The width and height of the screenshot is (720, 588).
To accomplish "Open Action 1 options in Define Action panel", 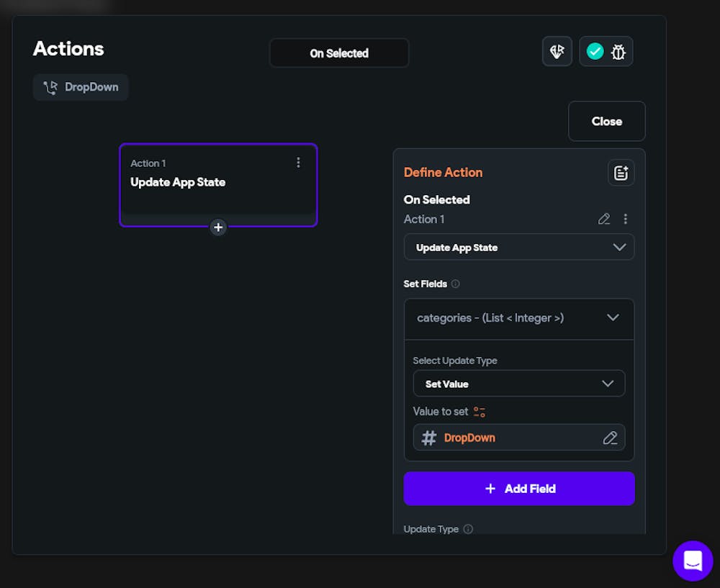I will coord(625,219).
